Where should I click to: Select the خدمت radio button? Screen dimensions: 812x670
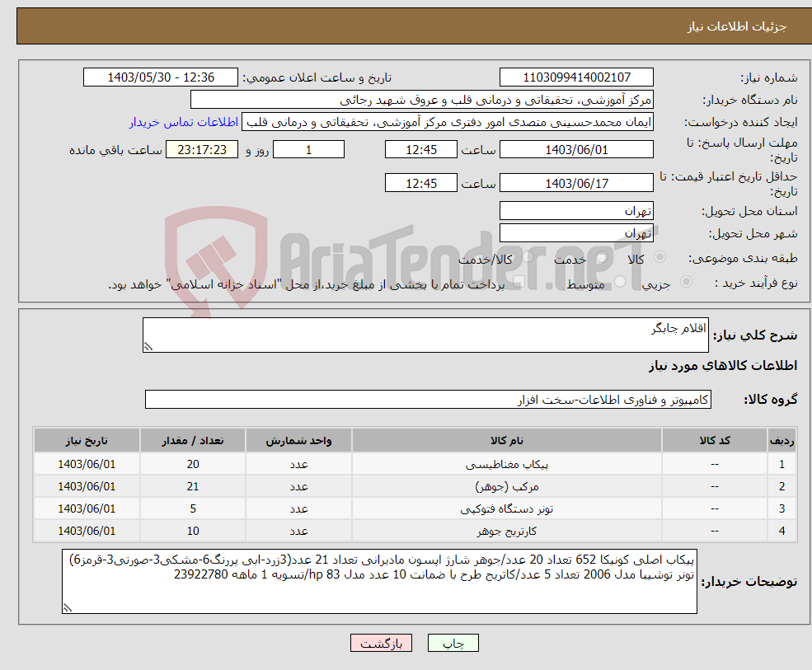point(601,257)
